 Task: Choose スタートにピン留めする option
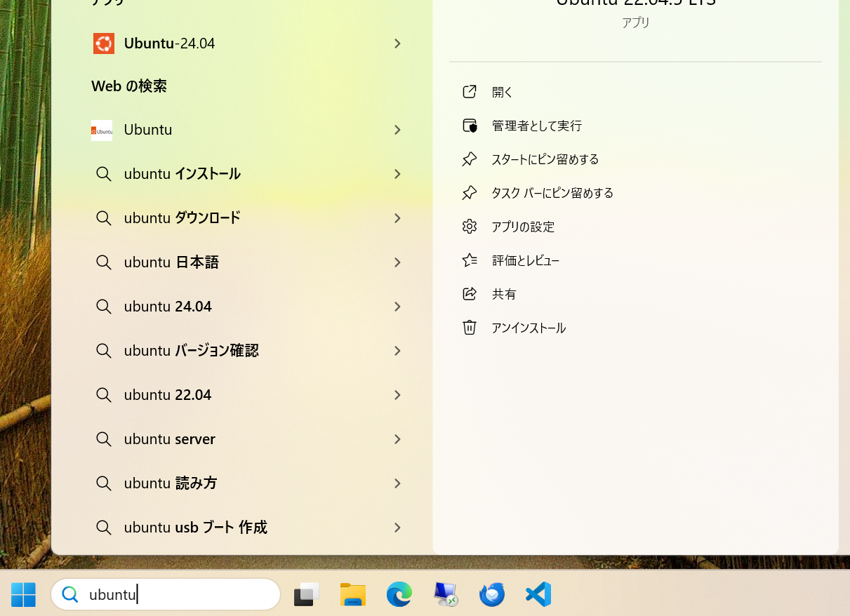545,159
